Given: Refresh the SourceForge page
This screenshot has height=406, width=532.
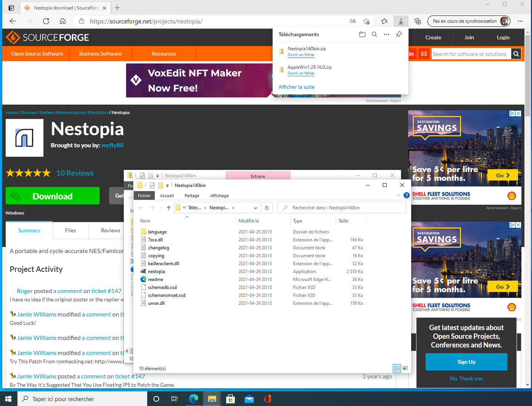Looking at the screenshot, I should coord(46,21).
